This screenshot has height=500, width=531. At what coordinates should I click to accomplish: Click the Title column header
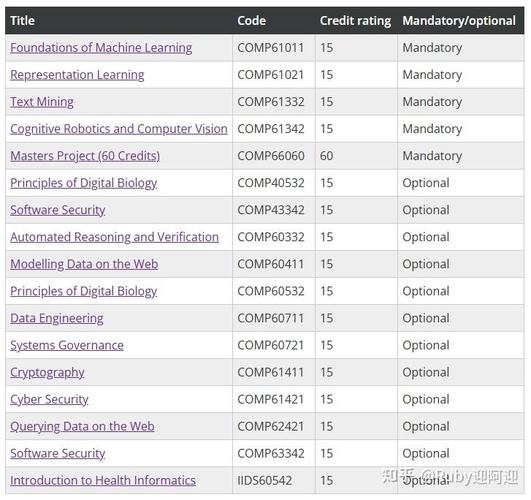tap(22, 21)
